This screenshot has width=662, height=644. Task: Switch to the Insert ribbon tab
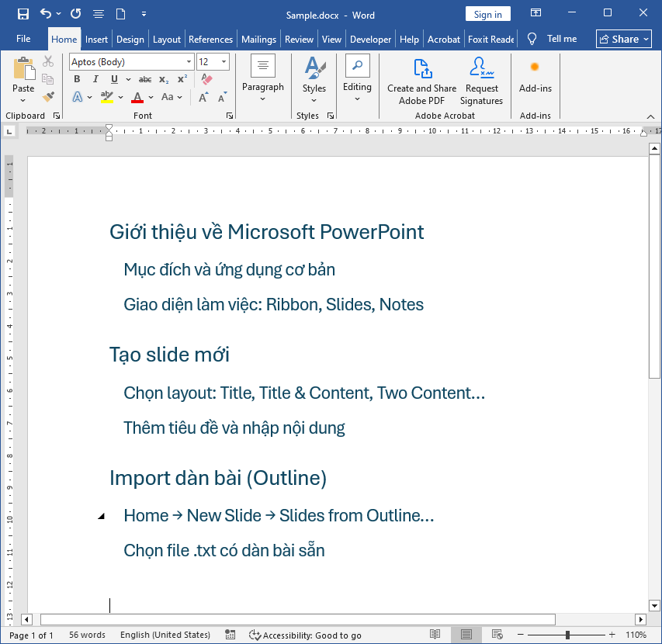[96, 39]
